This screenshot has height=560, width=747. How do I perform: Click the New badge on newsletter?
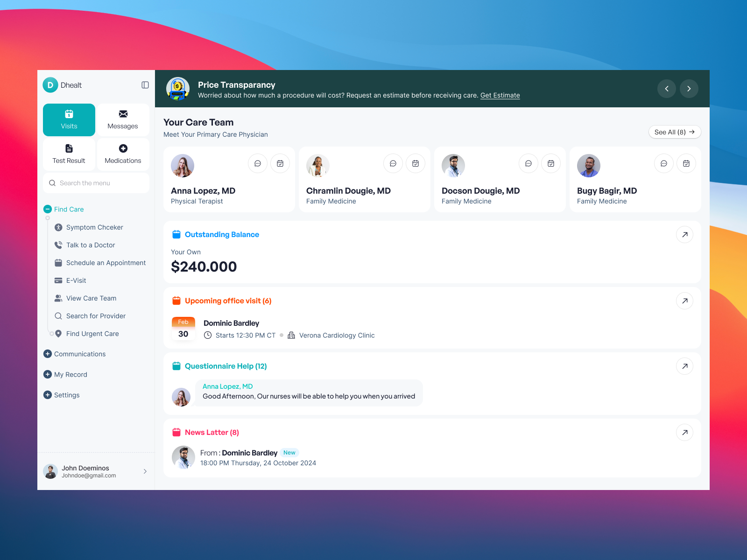[x=289, y=453]
